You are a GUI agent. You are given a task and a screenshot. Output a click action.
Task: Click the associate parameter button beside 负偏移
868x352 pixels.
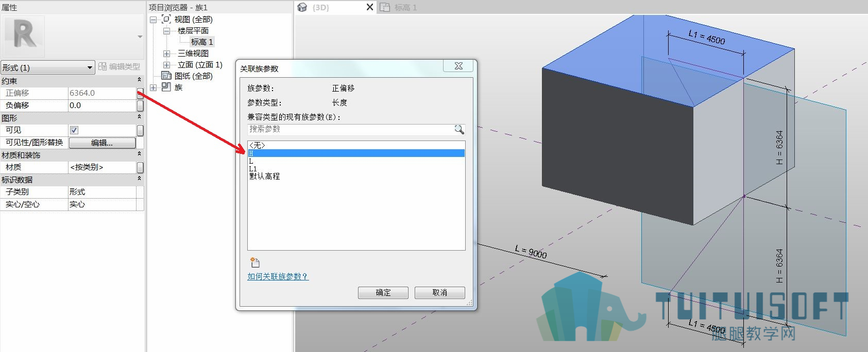[x=140, y=105]
